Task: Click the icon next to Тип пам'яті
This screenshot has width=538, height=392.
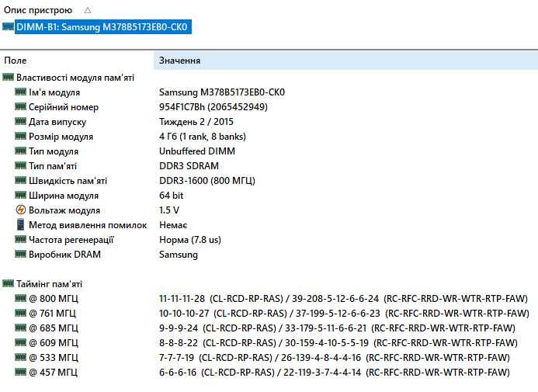Action: [x=21, y=165]
